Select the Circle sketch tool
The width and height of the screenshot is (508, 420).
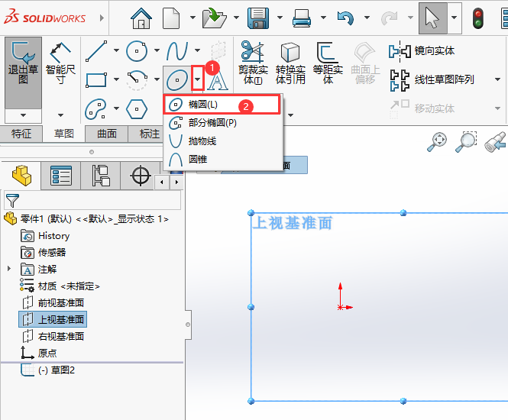pyautogui.click(x=137, y=51)
